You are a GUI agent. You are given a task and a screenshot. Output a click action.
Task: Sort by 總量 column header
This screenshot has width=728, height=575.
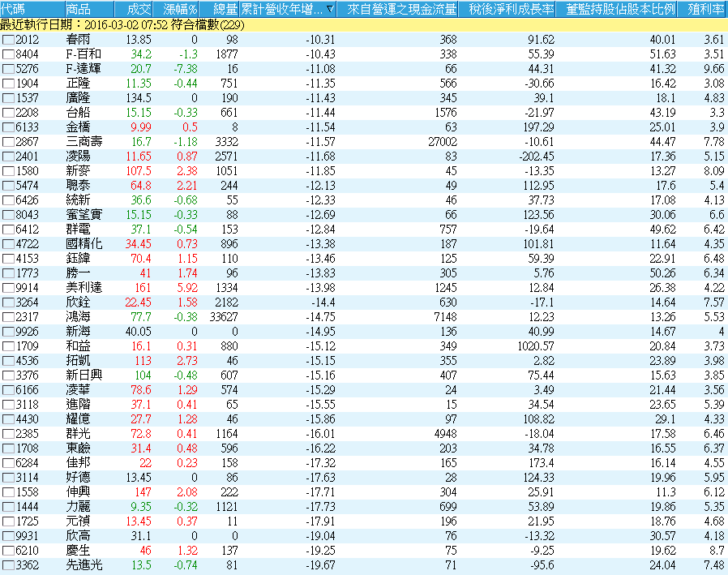(224, 10)
